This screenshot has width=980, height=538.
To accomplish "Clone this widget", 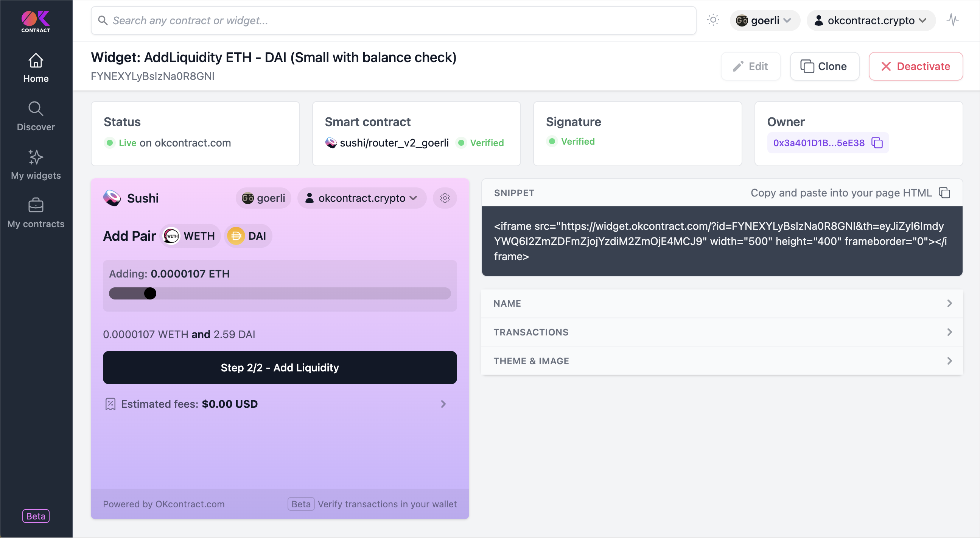I will [x=824, y=66].
